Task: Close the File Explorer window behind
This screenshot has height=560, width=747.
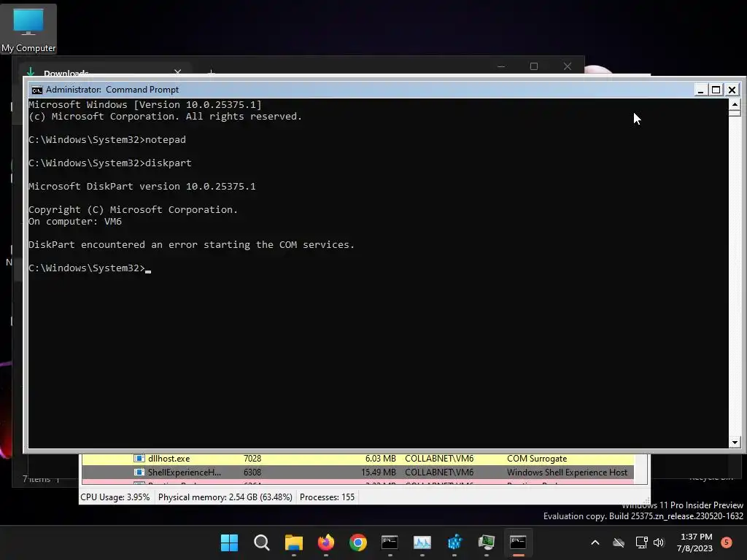Action: [568, 66]
